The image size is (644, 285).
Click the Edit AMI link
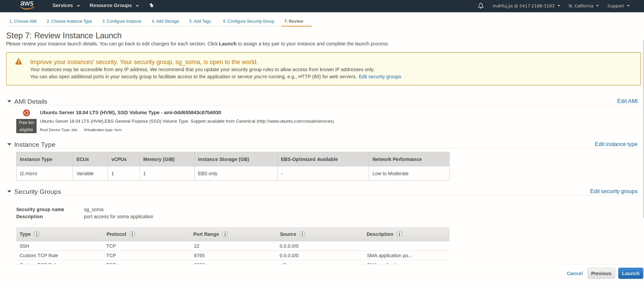click(x=627, y=101)
